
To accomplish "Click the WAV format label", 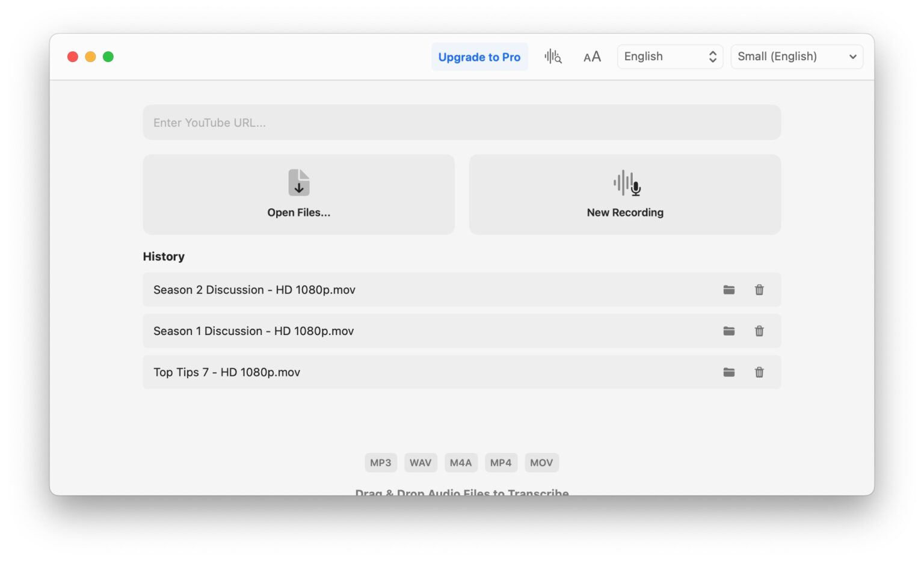I will coord(420,462).
